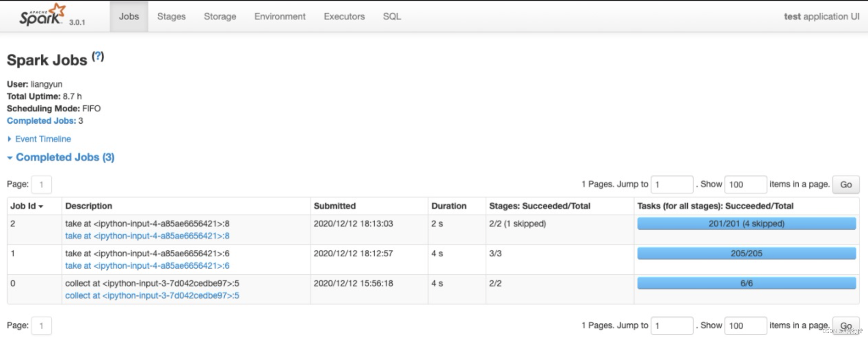Click the 201/201 (4 skipped) progress bar
Screen dimensions: 868x337
pos(747,224)
